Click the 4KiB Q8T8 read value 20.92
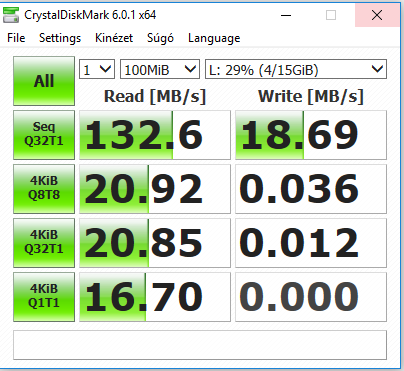 pyautogui.click(x=155, y=189)
